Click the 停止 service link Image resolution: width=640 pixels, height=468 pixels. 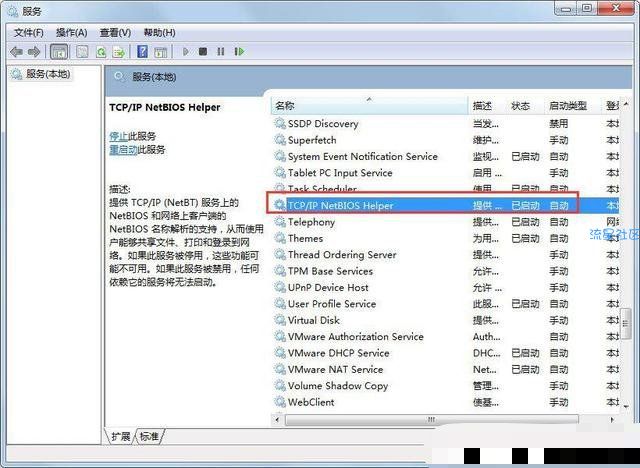click(x=118, y=136)
